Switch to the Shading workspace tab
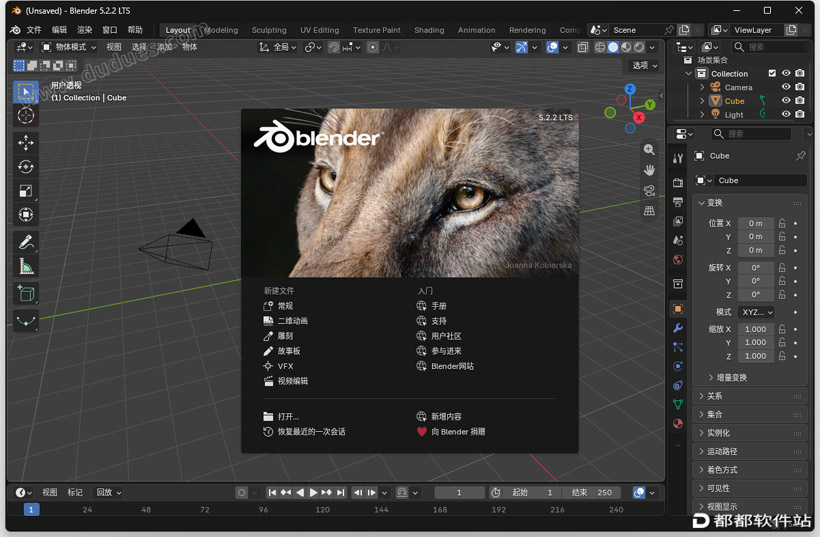The width and height of the screenshot is (820, 537). pos(429,30)
